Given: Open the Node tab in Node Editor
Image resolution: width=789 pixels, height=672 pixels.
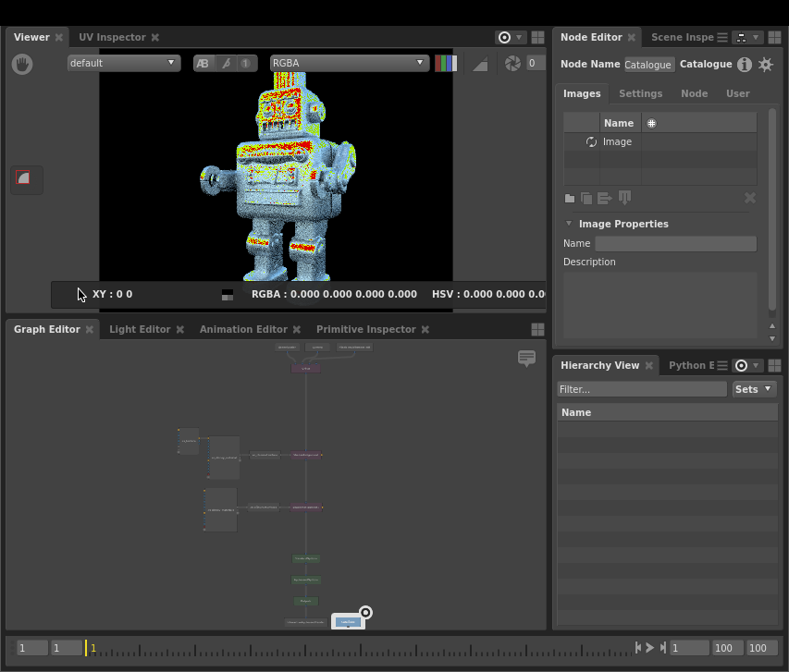Looking at the screenshot, I should pos(695,93).
